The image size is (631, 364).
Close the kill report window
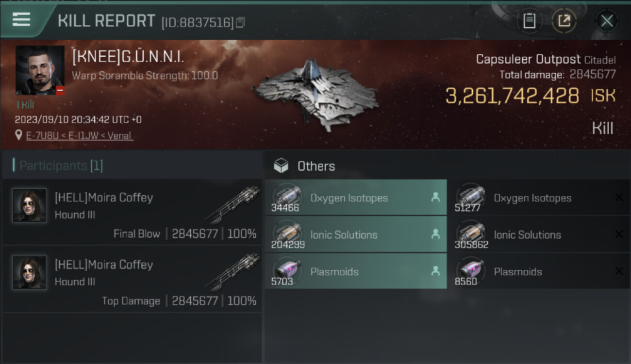click(607, 21)
